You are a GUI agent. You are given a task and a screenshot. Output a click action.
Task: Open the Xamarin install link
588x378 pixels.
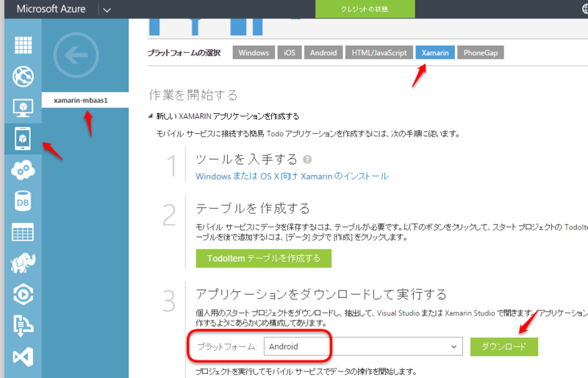point(292,176)
